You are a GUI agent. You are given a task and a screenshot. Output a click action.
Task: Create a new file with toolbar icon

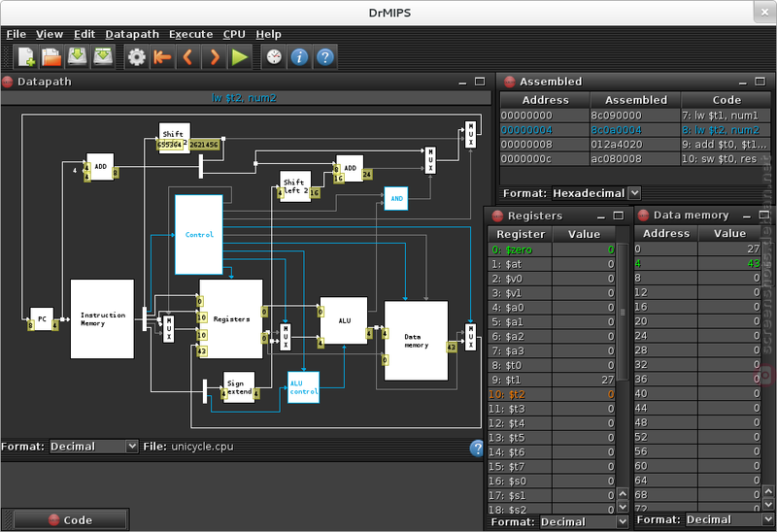pyautogui.click(x=26, y=57)
